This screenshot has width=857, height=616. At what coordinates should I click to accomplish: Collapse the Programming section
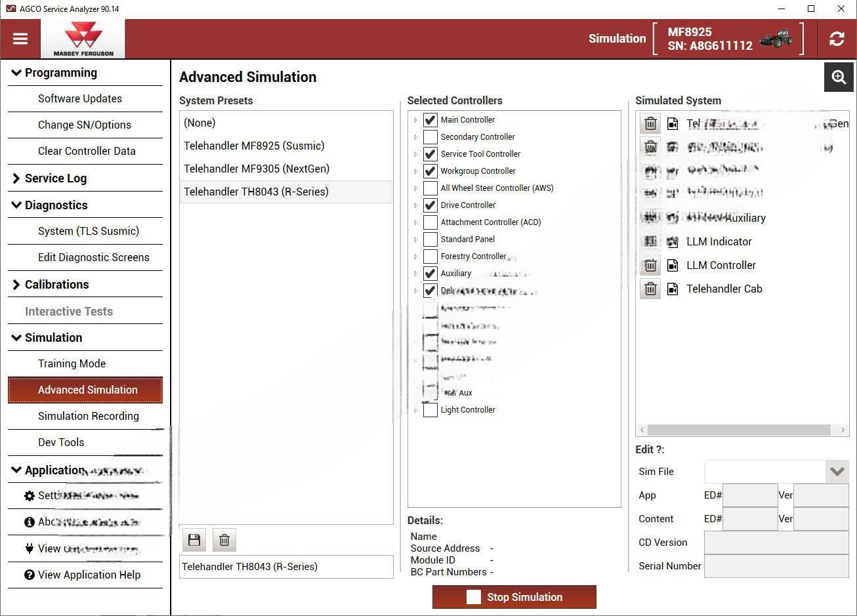click(17, 73)
